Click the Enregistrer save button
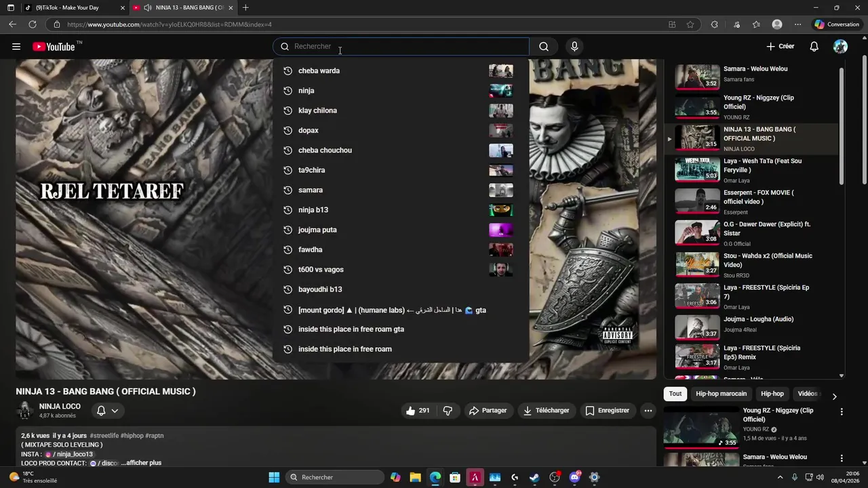 pyautogui.click(x=608, y=411)
